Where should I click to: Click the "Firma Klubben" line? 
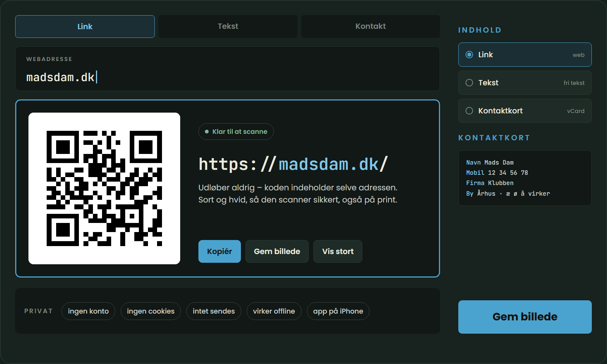coord(490,183)
